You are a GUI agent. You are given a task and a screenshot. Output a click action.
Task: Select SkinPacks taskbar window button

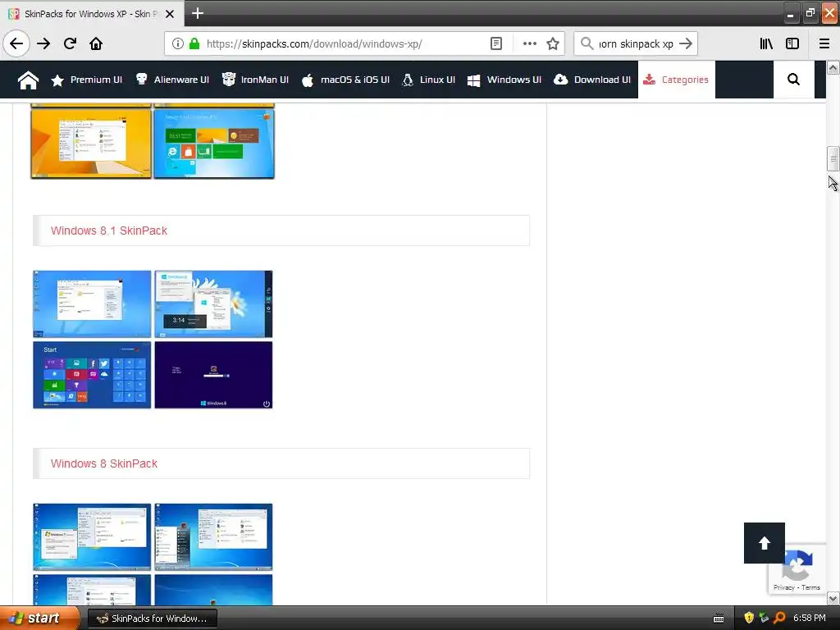(x=152, y=619)
